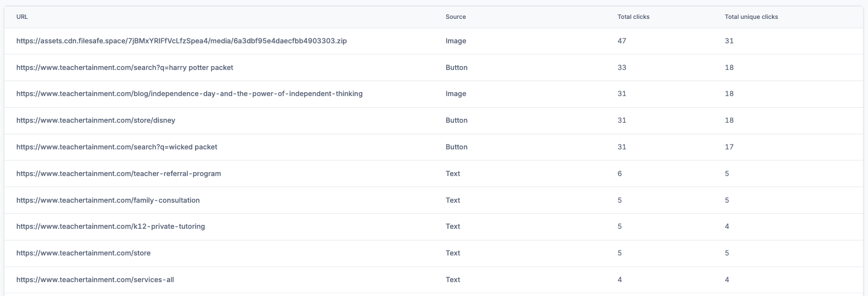868x296 pixels.
Task: Open the wicked packet search URL
Action: pos(117,147)
